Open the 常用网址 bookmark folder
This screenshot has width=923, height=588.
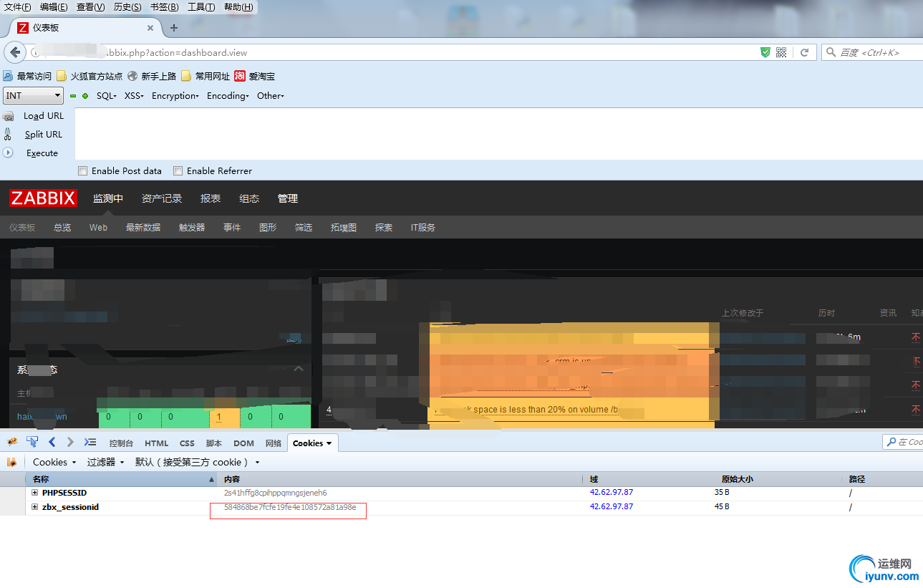coord(206,76)
